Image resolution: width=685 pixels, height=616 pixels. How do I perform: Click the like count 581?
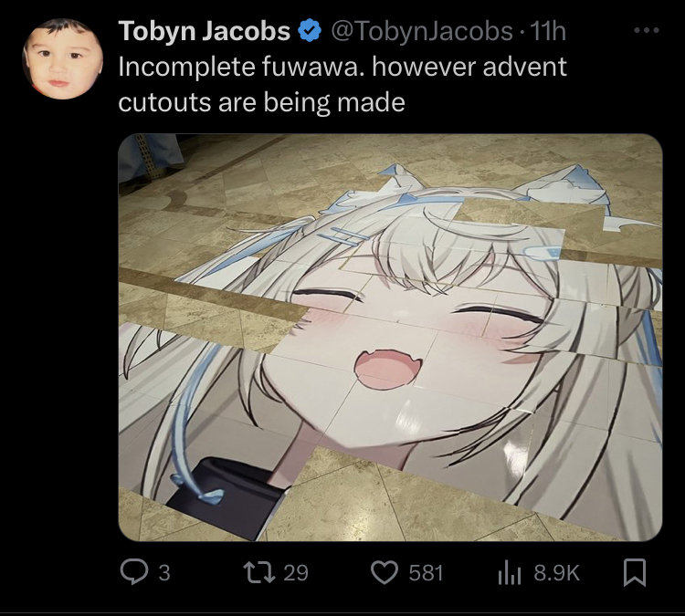click(426, 573)
